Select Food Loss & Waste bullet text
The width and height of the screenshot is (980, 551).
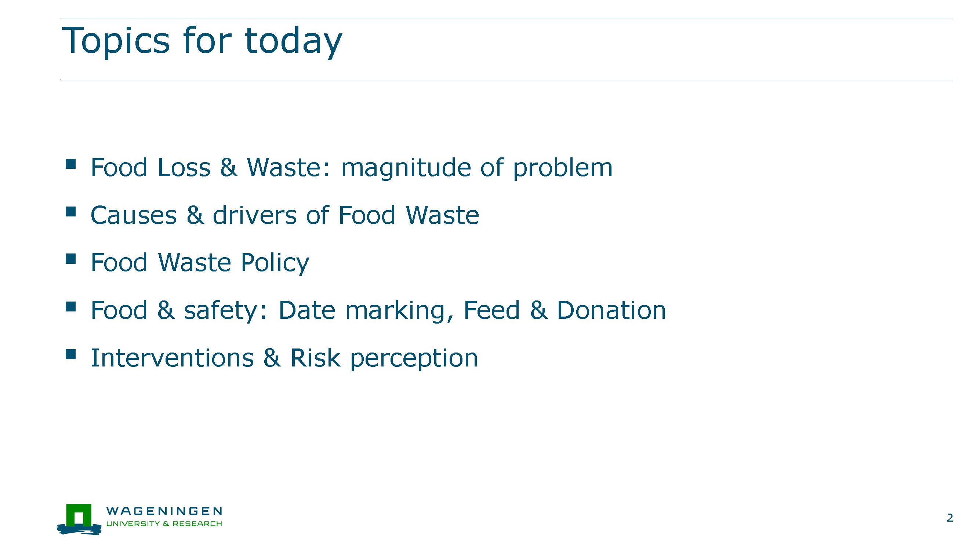(352, 168)
